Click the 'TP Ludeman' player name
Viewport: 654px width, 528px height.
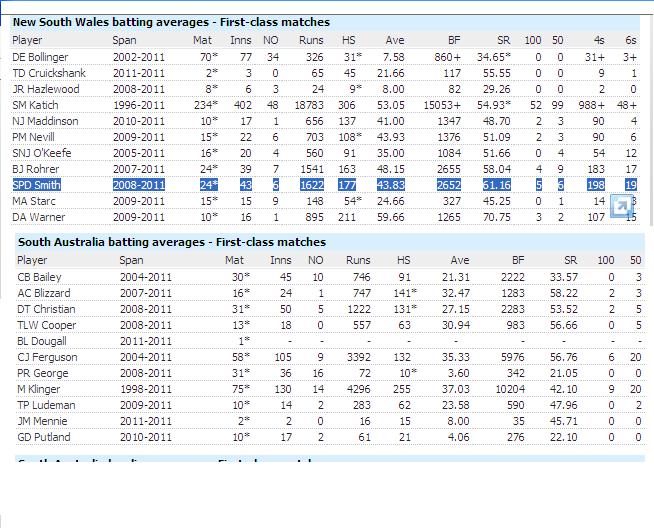[x=46, y=405]
